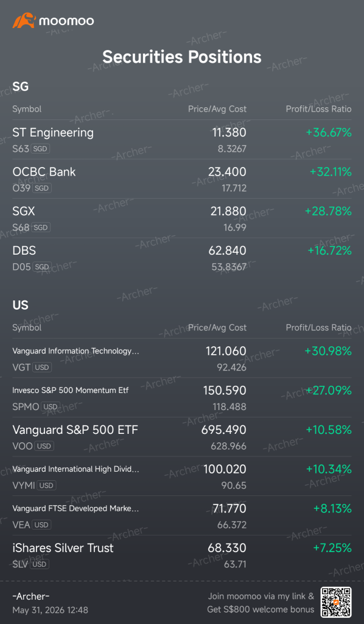This screenshot has width=364, height=624.
Task: Open the OCBC Bank position
Action: coord(182,179)
